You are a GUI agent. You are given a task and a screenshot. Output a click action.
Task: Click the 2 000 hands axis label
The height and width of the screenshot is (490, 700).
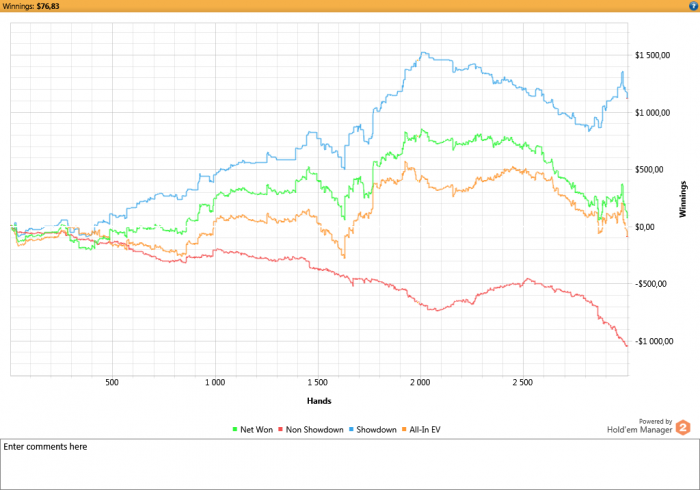tap(420, 382)
